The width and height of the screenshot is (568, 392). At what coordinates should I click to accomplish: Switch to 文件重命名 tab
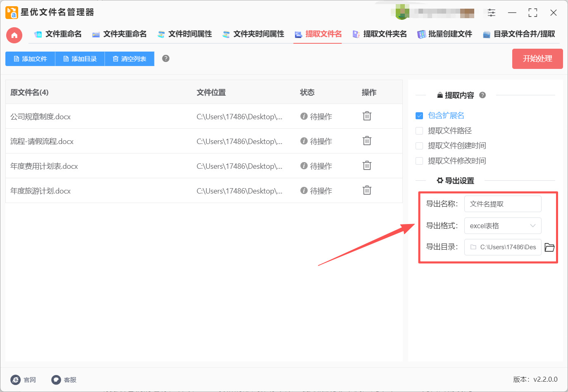coord(58,34)
